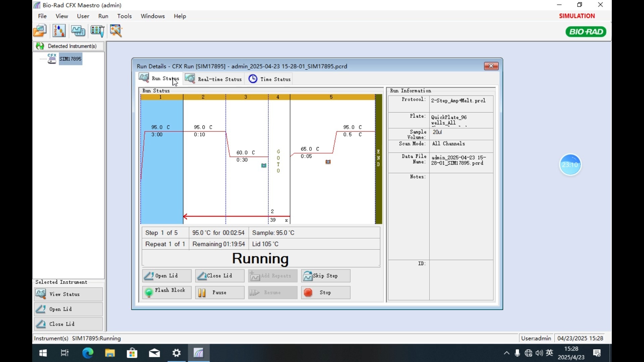Image resolution: width=644 pixels, height=362 pixels.
Task: Select instrument SIM17895 in the tree
Action: click(70, 59)
